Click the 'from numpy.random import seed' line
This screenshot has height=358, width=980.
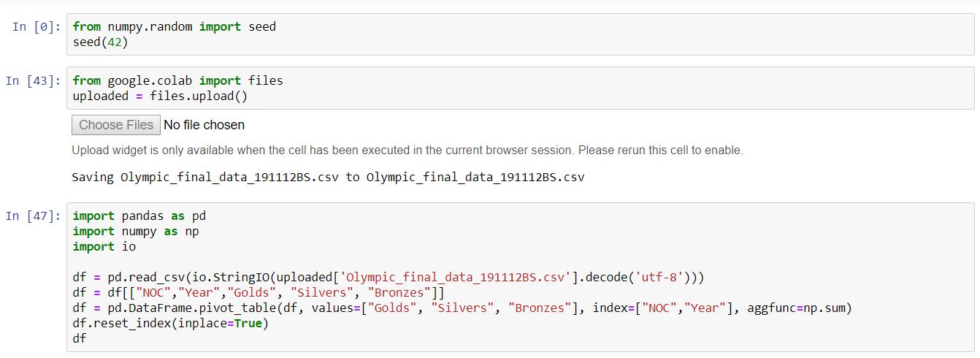click(175, 26)
